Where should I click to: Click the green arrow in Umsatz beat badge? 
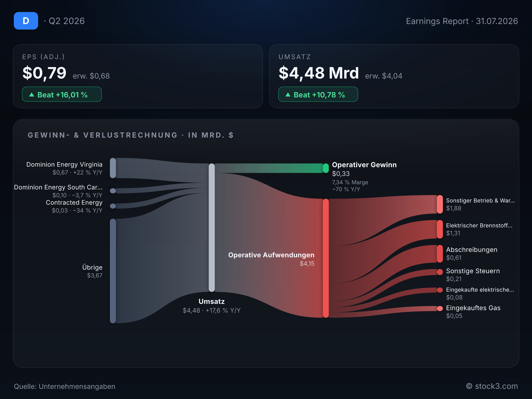pyautogui.click(x=288, y=95)
